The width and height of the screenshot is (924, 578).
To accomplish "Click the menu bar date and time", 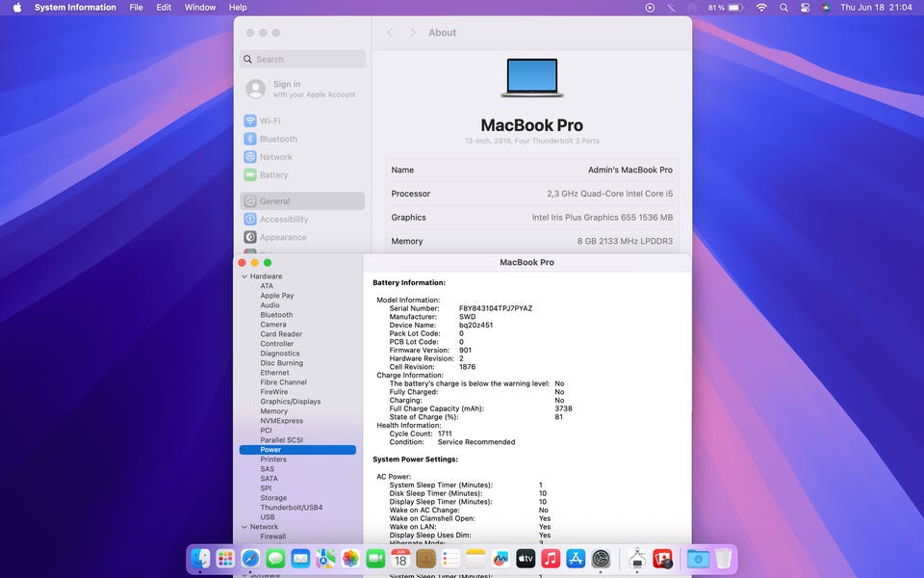I will (x=876, y=8).
